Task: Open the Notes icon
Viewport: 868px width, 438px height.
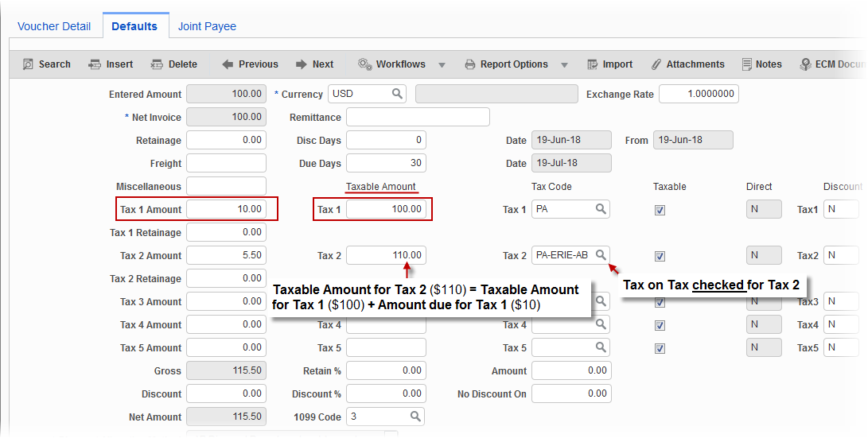Action: tap(747, 64)
